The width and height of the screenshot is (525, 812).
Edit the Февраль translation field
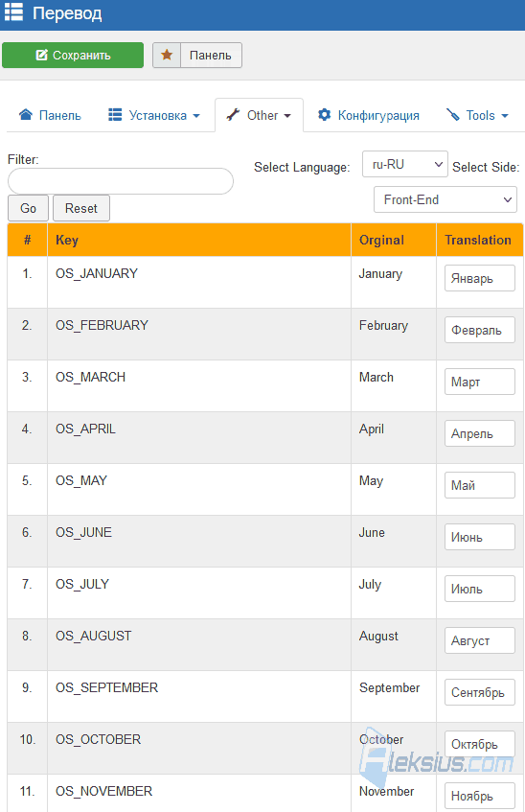point(480,330)
